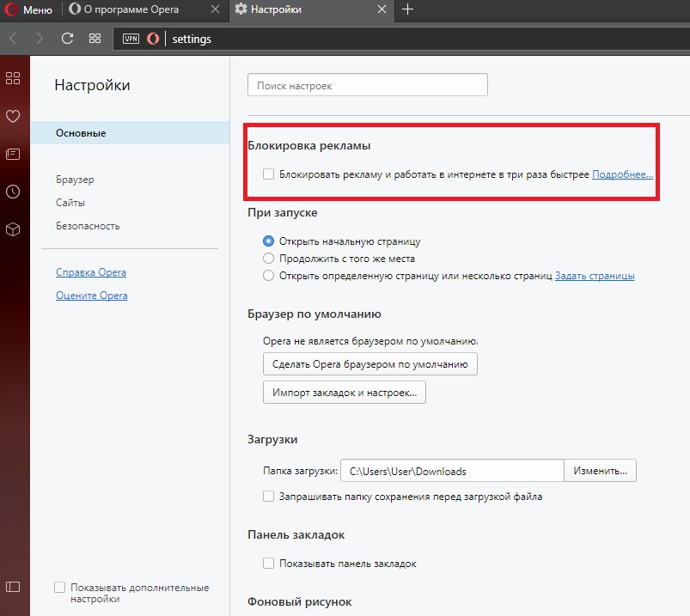The height and width of the screenshot is (616, 690).
Task: Click the VPN badge in address bar
Action: [x=131, y=39]
